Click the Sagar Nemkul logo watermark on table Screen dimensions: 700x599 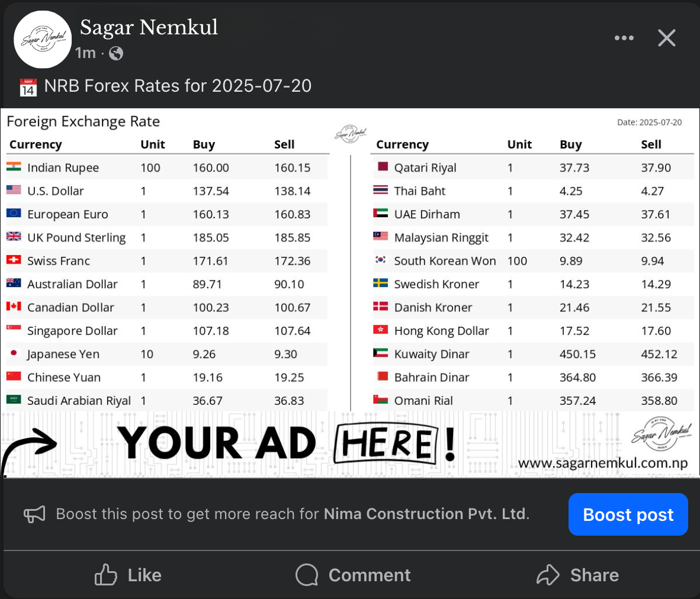350,134
